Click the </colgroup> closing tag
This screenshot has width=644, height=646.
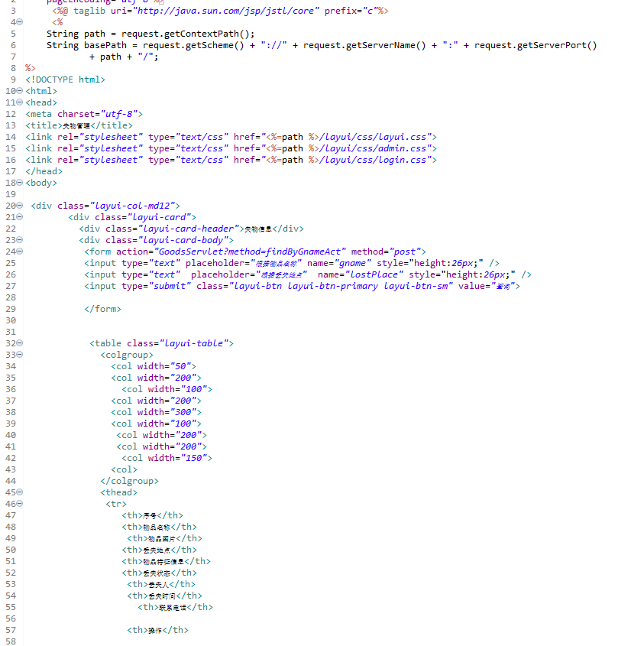pyautogui.click(x=129, y=481)
